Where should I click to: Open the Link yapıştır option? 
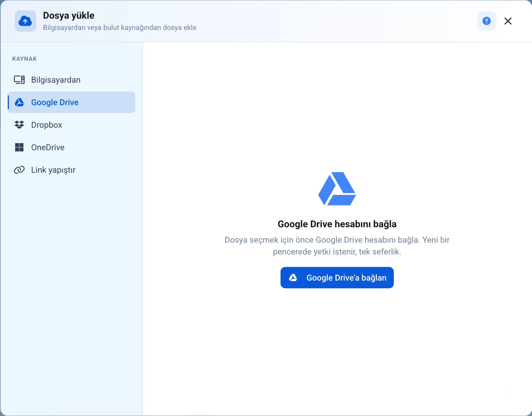coord(71,170)
